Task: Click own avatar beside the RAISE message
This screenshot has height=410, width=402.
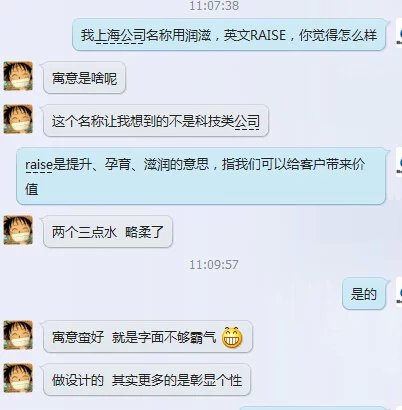Action: [x=399, y=33]
